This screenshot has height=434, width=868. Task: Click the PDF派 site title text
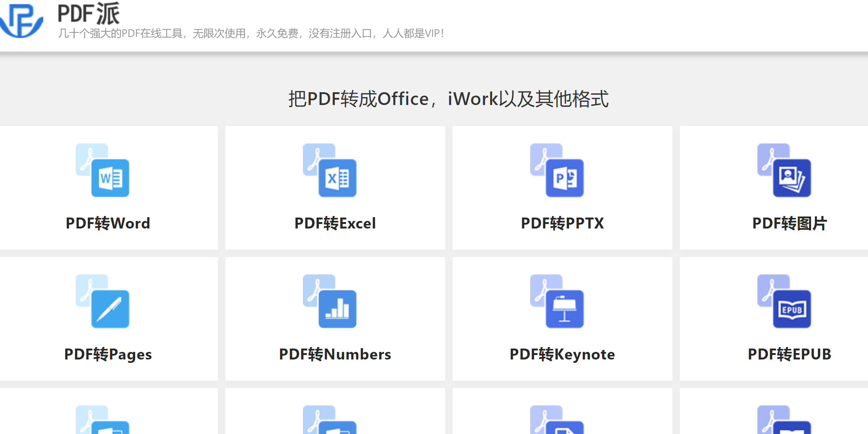coord(89,14)
